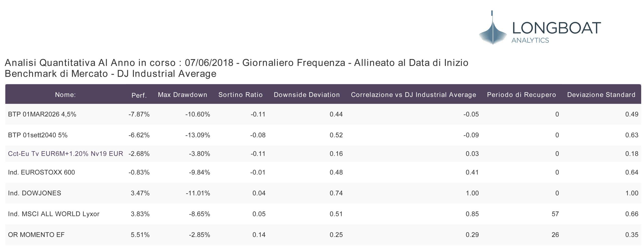Click the Periodo di Recupero header
Viewport: 644px width, 246px height.
tap(521, 95)
